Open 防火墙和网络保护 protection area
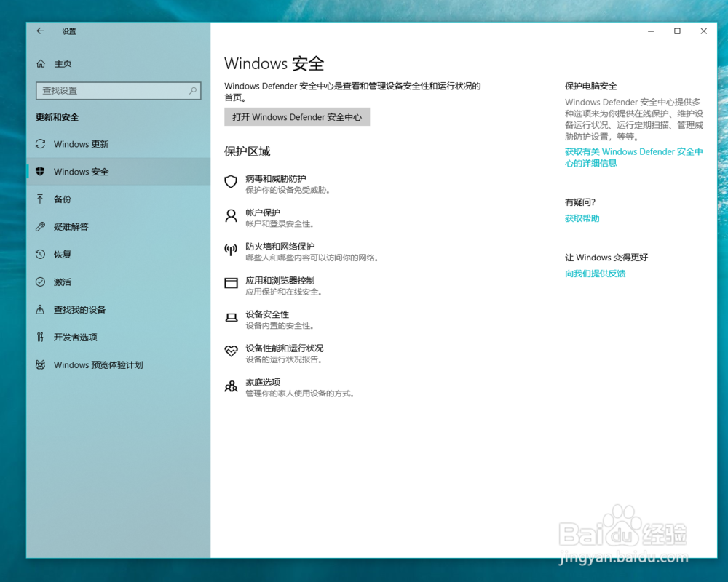Viewport: 728px width, 582px height. pyautogui.click(x=302, y=252)
